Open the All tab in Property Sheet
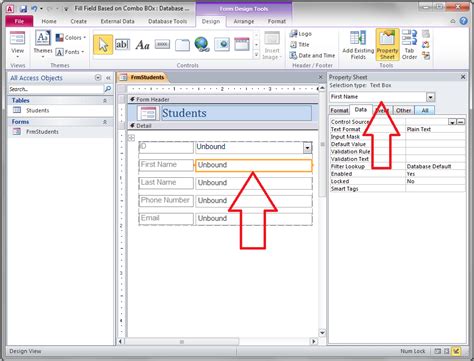The image size is (474, 361). 425,110
